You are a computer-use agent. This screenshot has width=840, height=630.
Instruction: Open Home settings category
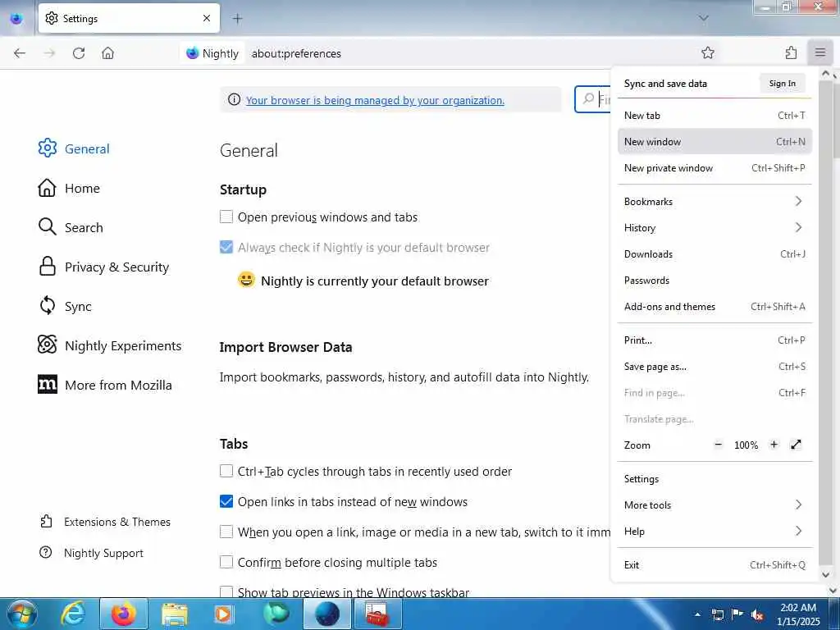click(x=69, y=188)
